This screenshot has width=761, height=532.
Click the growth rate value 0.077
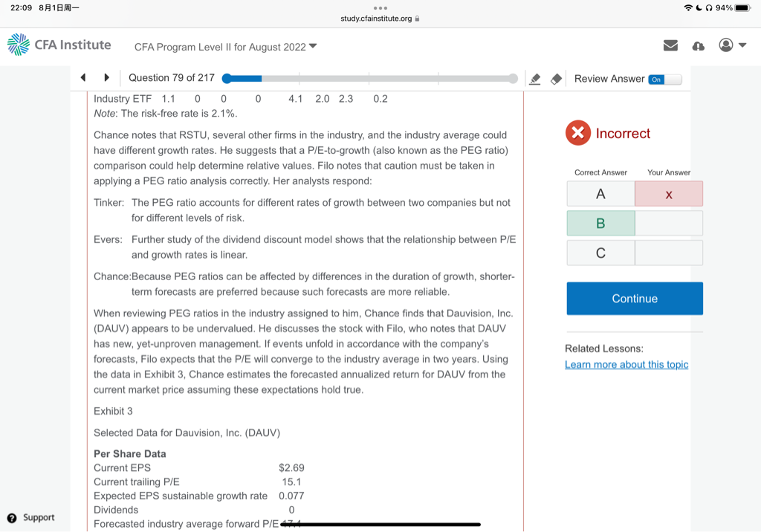[x=291, y=496]
